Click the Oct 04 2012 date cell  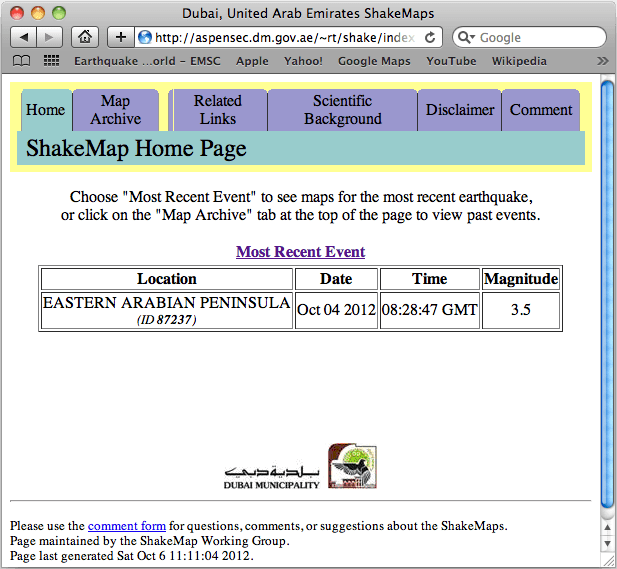coord(336,310)
